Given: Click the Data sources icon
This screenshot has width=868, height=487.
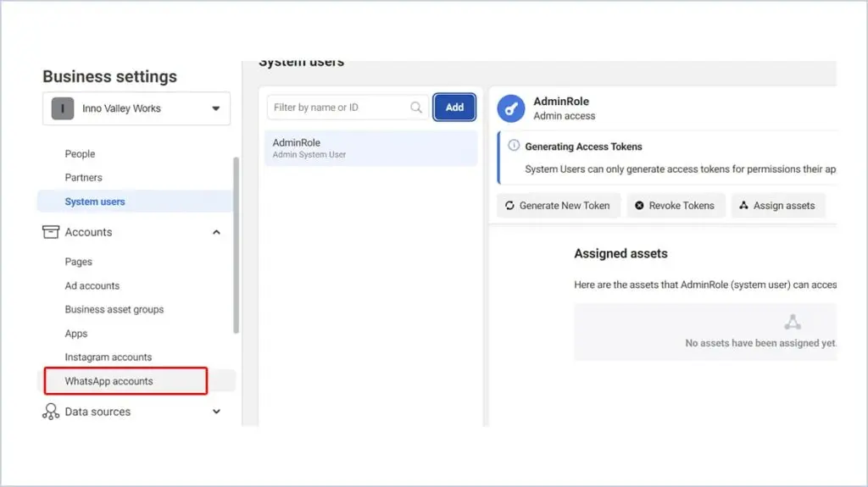Looking at the screenshot, I should 50,412.
